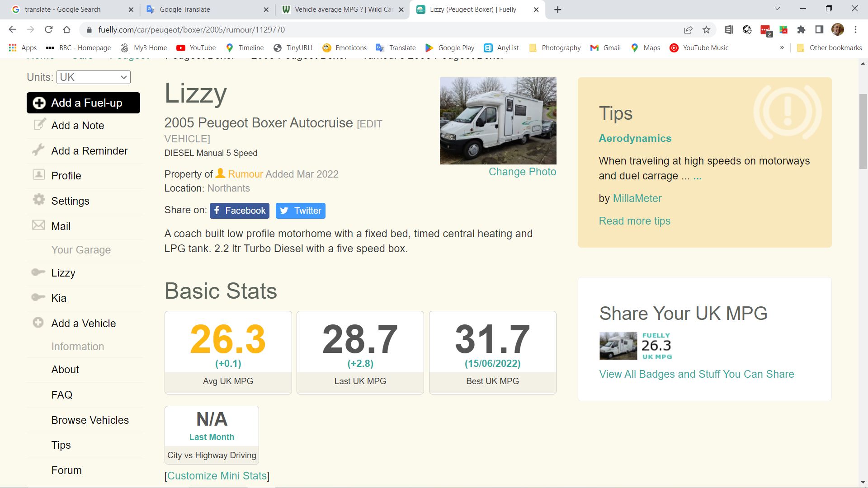The height and width of the screenshot is (488, 868).
Task: Bookmark this page with the star icon
Action: [706, 30]
